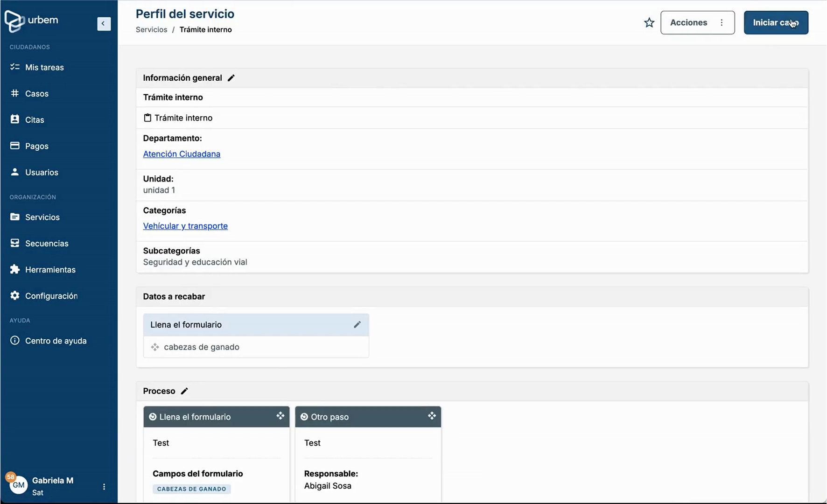Click the Iniciar caso button

click(x=776, y=22)
